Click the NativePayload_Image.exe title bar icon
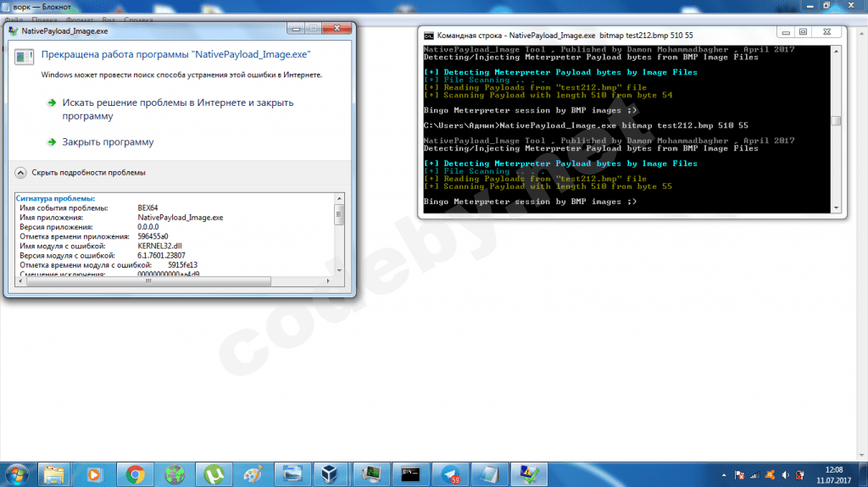The width and height of the screenshot is (868, 487). click(x=14, y=31)
